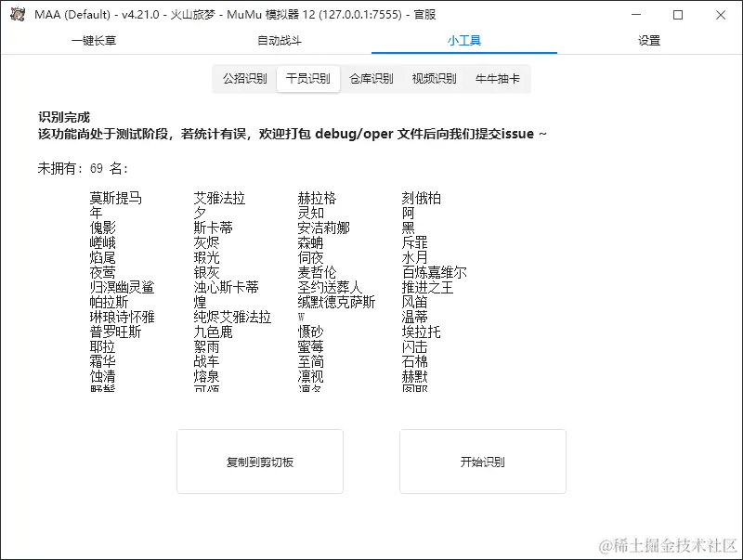Minimize the MAA window
Screen dimensions: 743x560
pos(636,15)
